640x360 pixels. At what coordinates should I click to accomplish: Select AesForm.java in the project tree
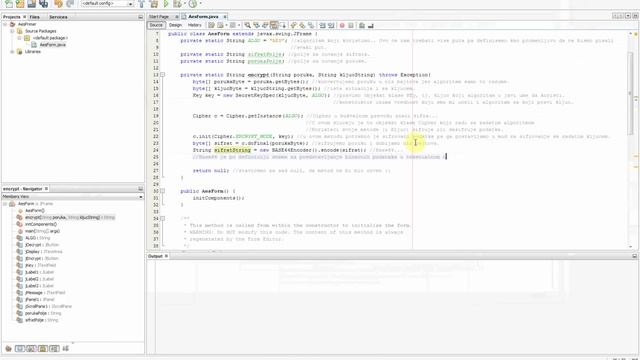[x=53, y=45]
